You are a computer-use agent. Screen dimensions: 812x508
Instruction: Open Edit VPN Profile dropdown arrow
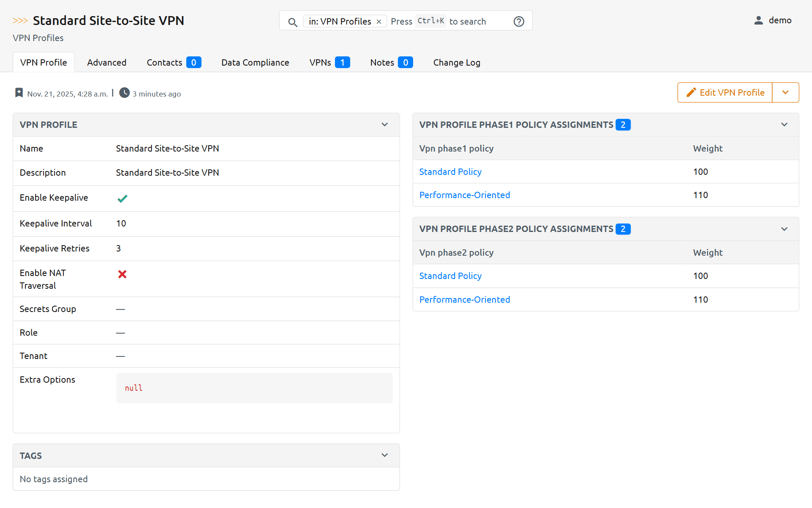785,93
